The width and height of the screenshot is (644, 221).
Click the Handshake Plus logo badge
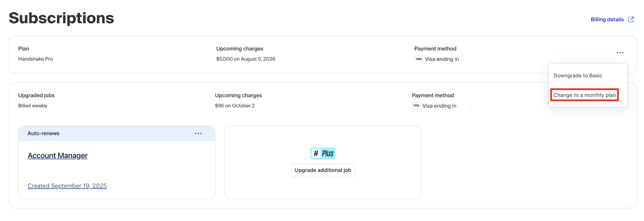[x=323, y=153]
